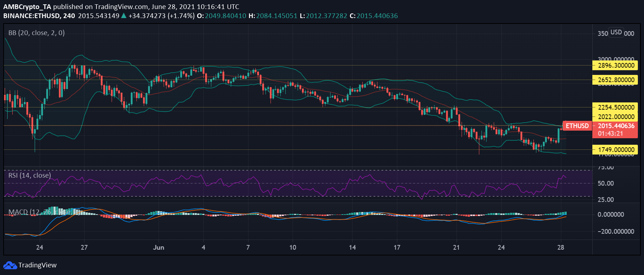
Task: Click the Open price value 2049.840410
Action: (x=225, y=16)
